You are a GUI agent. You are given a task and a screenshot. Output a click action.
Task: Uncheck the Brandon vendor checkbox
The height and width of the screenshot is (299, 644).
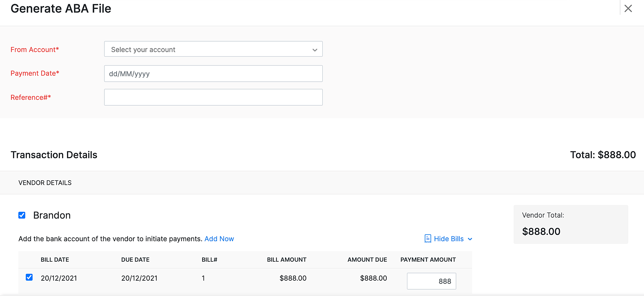(22, 215)
